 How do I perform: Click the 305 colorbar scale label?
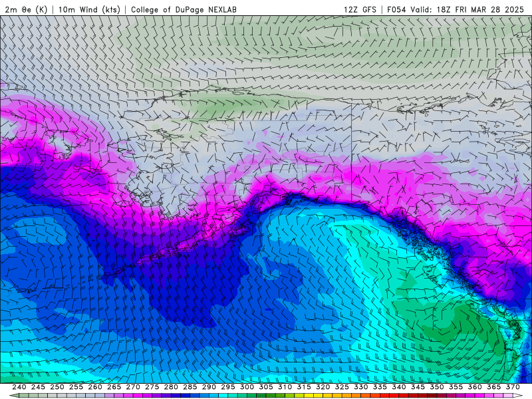coord(266,387)
